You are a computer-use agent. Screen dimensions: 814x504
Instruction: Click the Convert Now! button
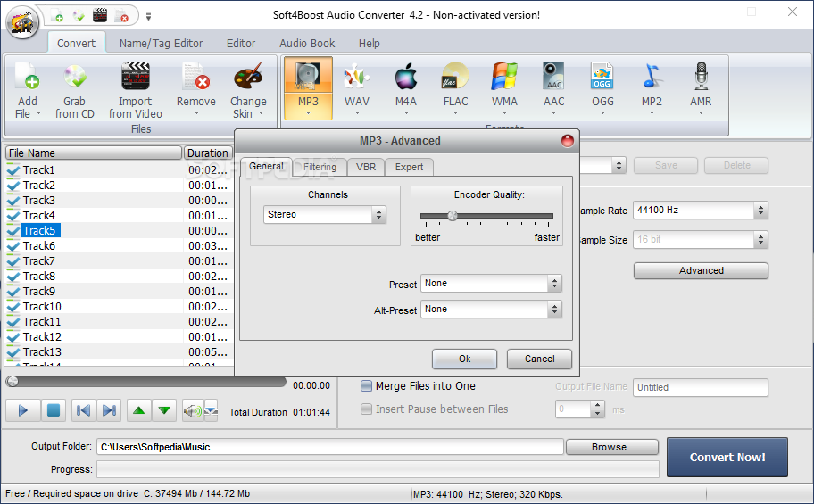(727, 458)
